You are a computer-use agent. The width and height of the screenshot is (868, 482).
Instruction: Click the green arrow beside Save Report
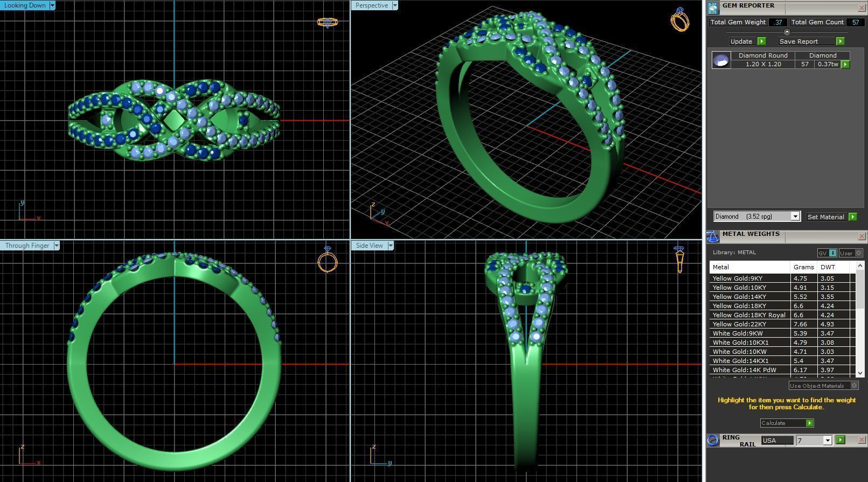[x=840, y=41]
